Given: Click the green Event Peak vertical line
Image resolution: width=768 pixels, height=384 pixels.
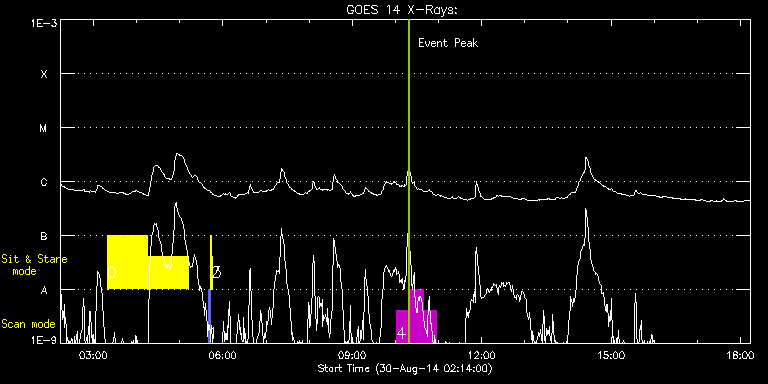Looking at the screenshot, I should [408, 181].
